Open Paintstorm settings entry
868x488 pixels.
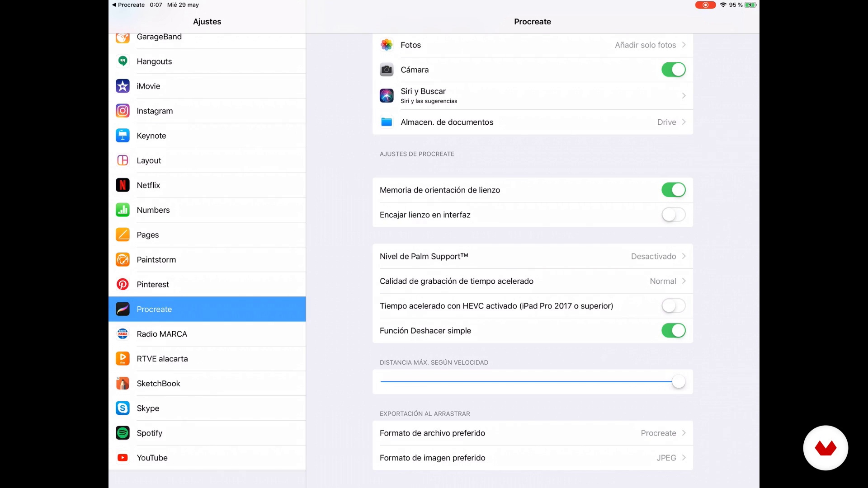[207, 260]
